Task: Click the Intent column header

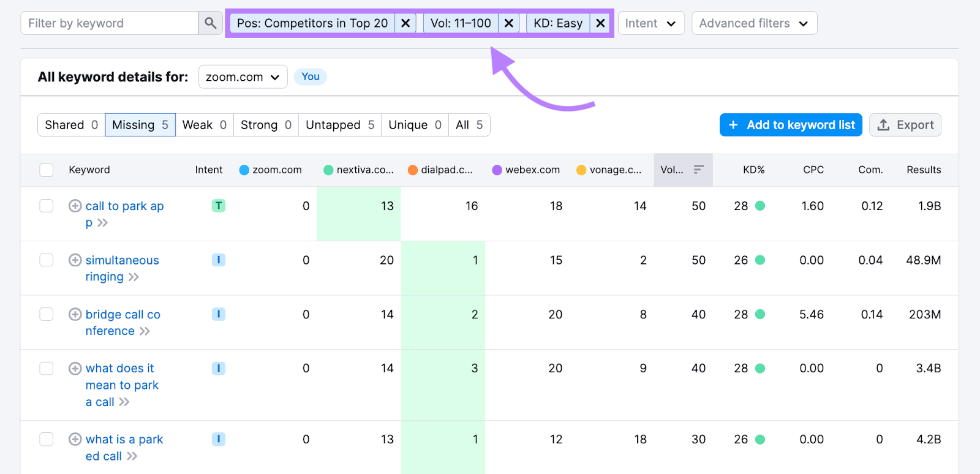Action: 209,170
